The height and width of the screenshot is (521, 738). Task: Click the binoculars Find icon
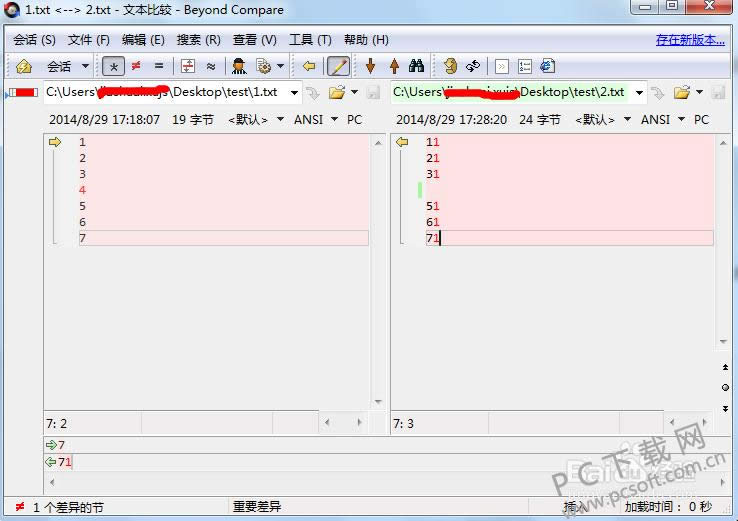tap(417, 67)
